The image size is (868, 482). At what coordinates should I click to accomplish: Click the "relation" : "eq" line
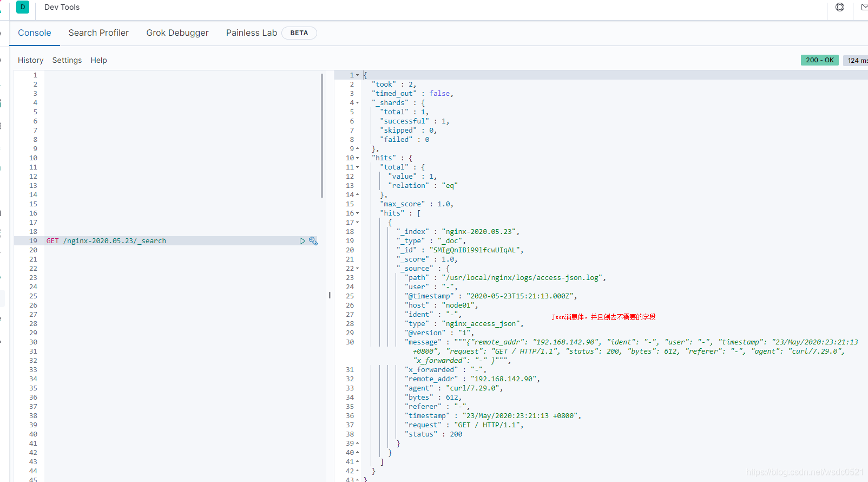(423, 186)
